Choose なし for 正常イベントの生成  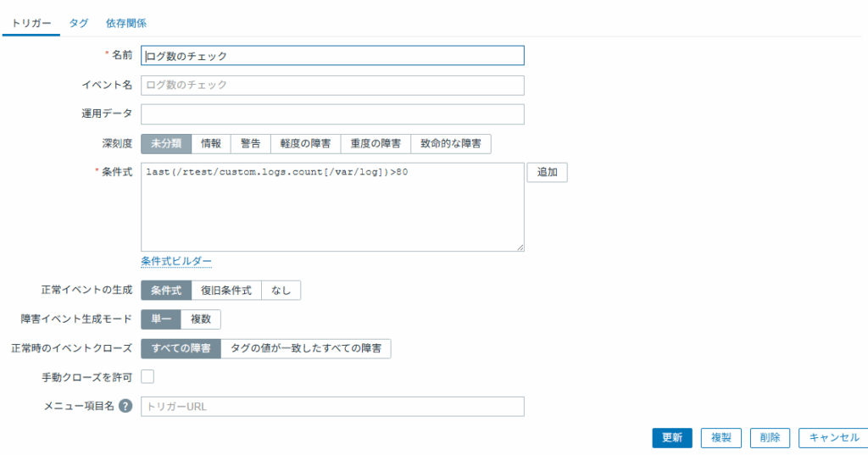(x=281, y=291)
